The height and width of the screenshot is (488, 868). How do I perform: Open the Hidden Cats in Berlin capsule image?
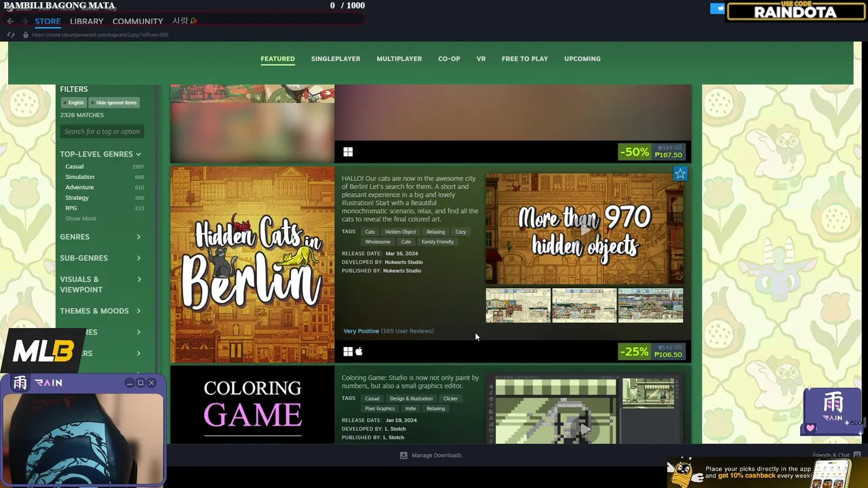click(252, 264)
